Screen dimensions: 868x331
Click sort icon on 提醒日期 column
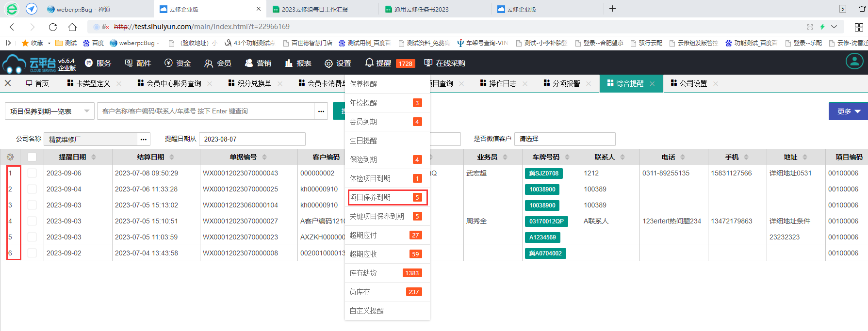click(x=94, y=157)
